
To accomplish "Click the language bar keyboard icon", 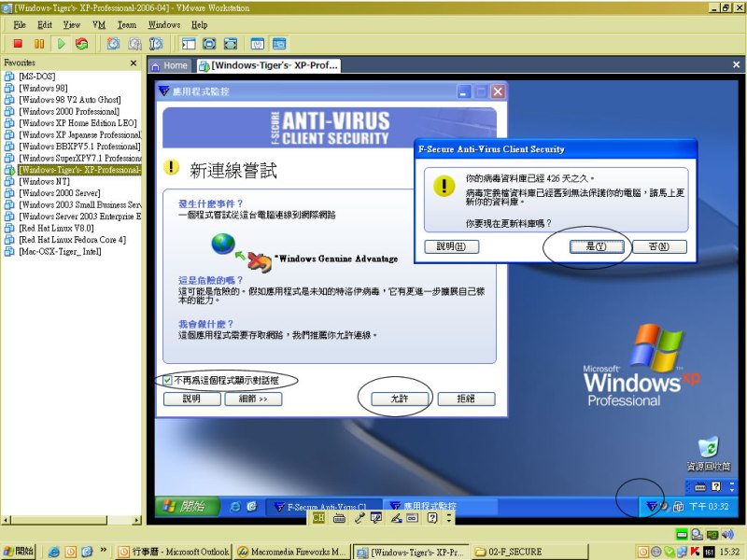I will (x=339, y=518).
